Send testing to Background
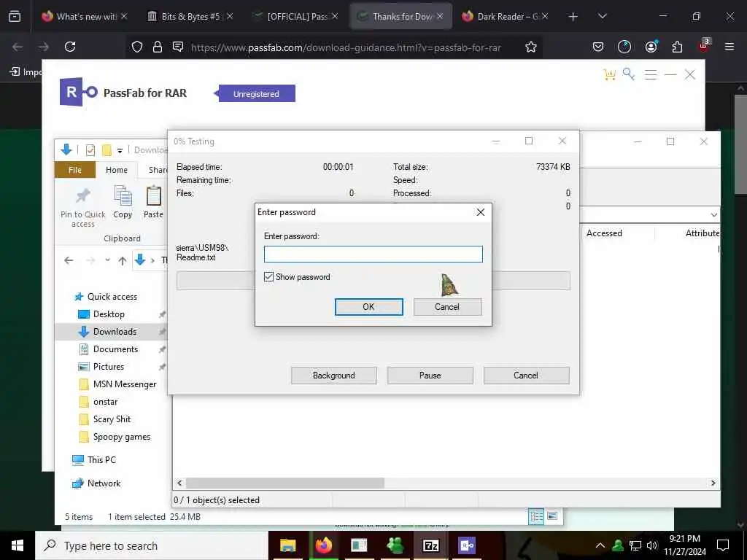 pos(333,376)
